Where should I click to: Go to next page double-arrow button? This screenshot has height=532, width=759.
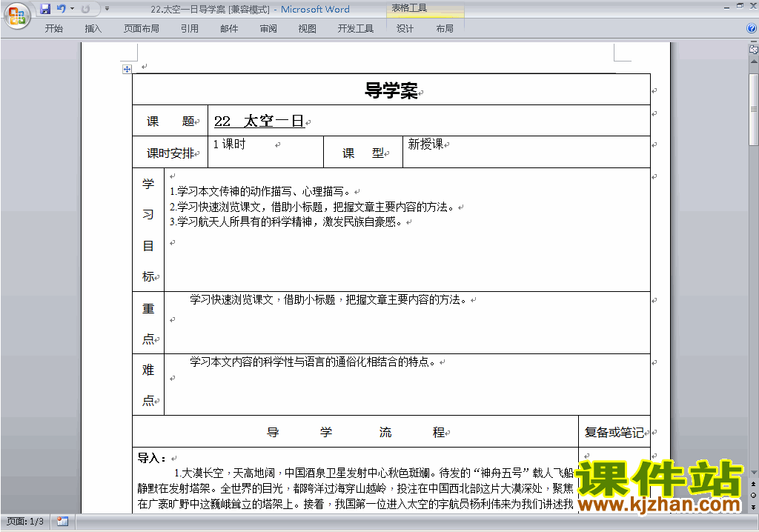click(x=754, y=507)
